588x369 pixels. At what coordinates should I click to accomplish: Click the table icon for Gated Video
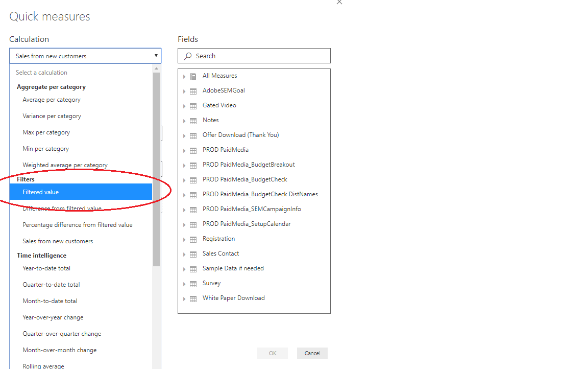193,106
